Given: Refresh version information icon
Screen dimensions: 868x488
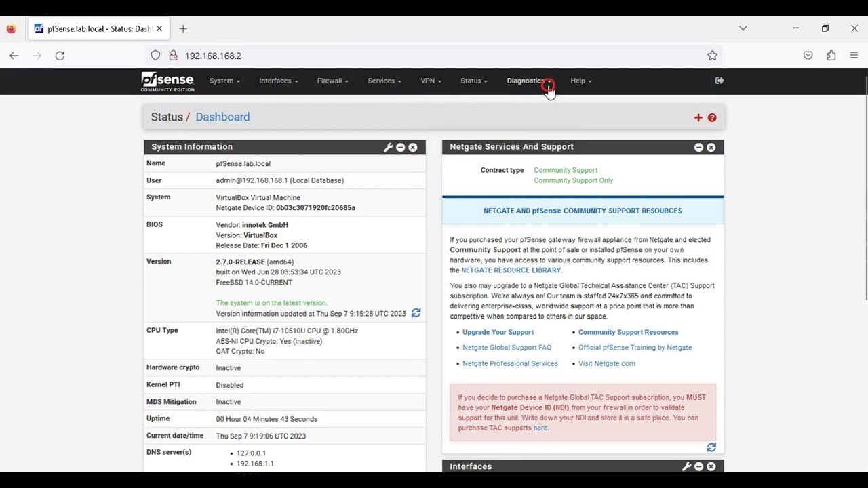Looking at the screenshot, I should [416, 313].
